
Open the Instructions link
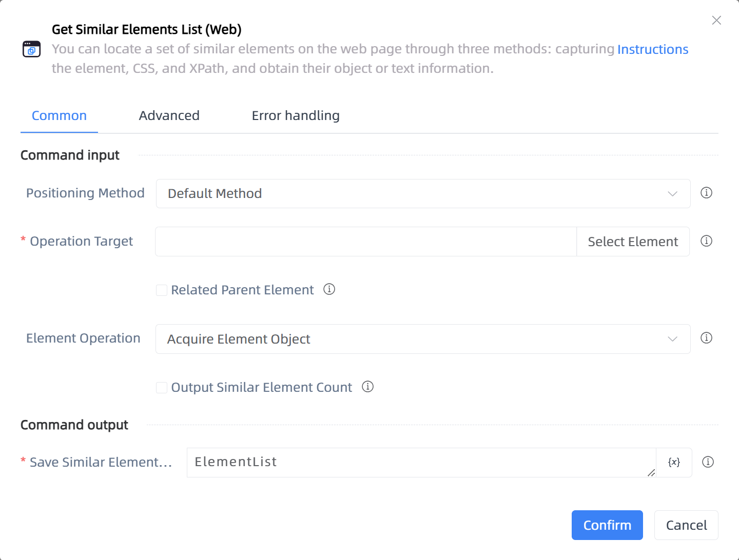tap(652, 49)
